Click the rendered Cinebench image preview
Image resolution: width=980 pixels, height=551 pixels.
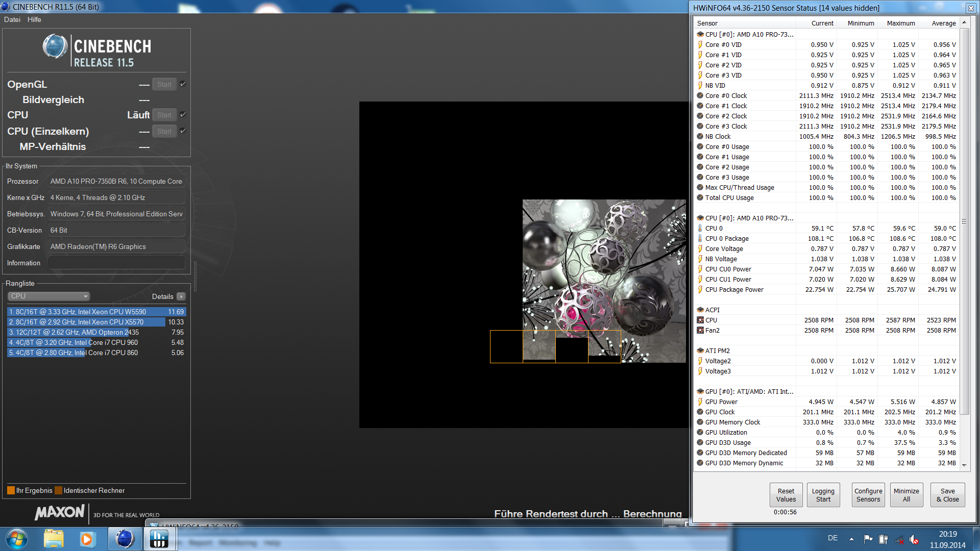pyautogui.click(x=604, y=281)
